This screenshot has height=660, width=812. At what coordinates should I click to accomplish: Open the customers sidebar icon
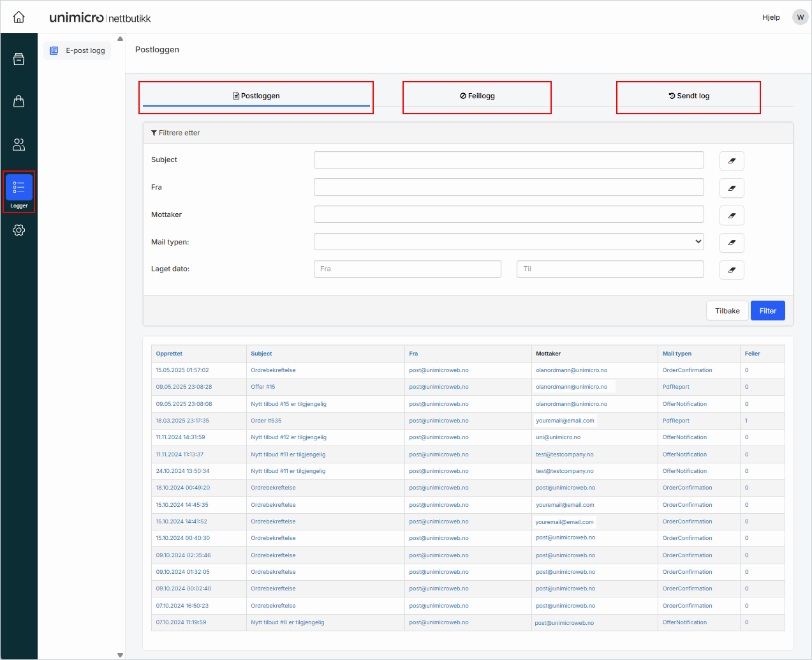coord(18,145)
